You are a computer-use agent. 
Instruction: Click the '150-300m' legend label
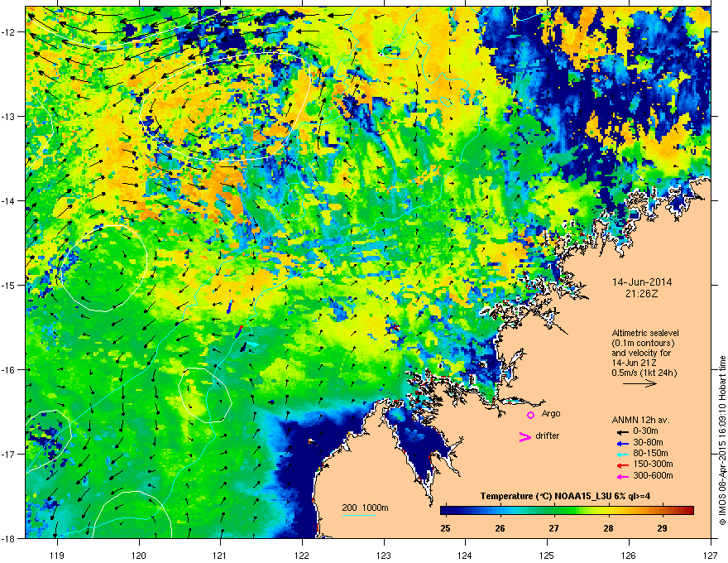653,464
